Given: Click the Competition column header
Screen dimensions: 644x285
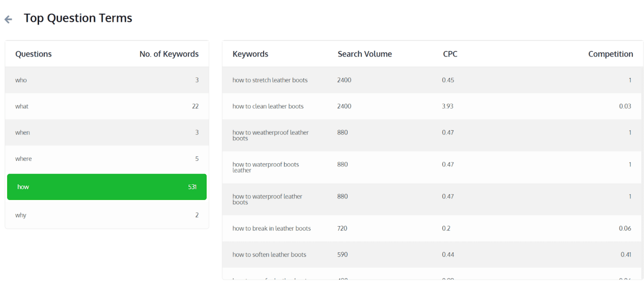Looking at the screenshot, I should [x=610, y=54].
